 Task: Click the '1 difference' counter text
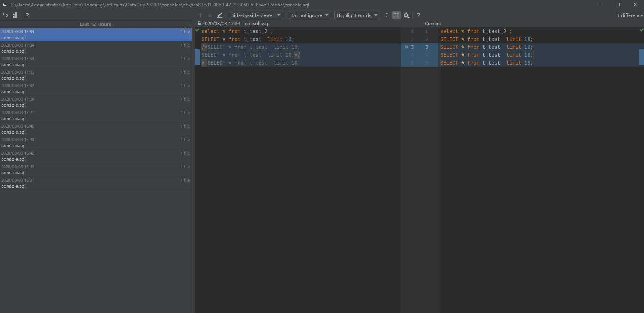point(630,15)
